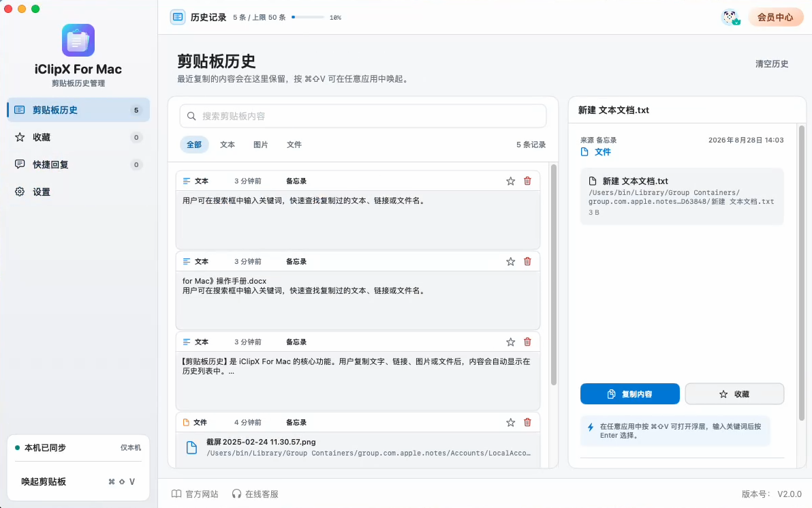812x508 pixels.
Task: Click the blue 文件 source type icon in details
Action: [584, 152]
